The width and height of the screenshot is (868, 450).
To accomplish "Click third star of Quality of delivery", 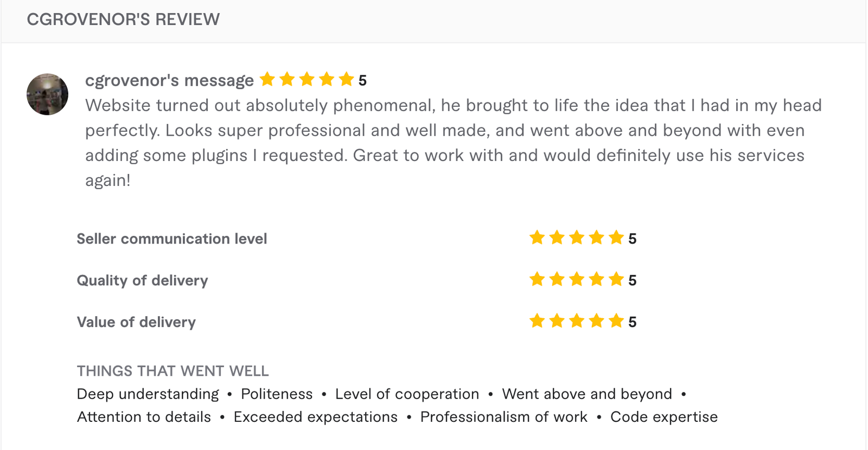I will [x=577, y=280].
